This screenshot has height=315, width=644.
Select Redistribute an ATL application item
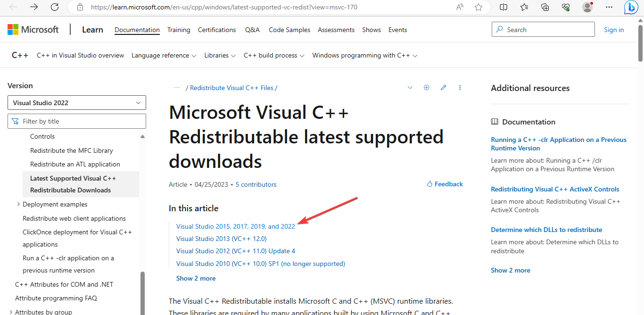[x=75, y=164]
